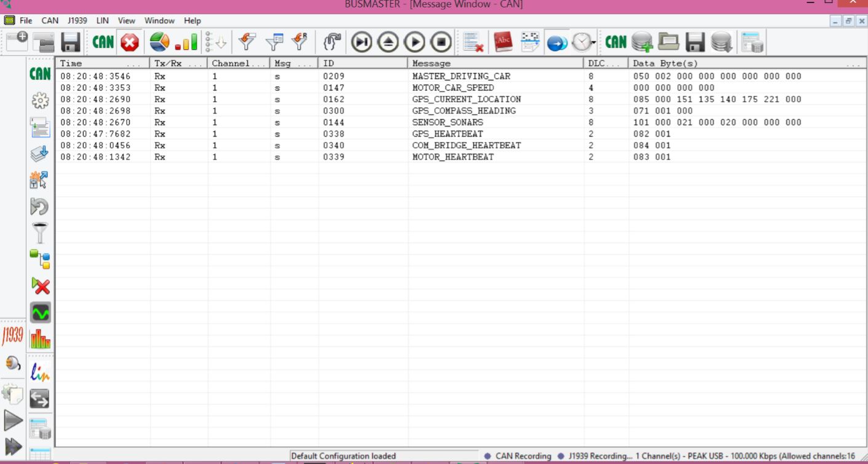Click the red X disconnect icon
Screen dimensions: 868x464
130,42
